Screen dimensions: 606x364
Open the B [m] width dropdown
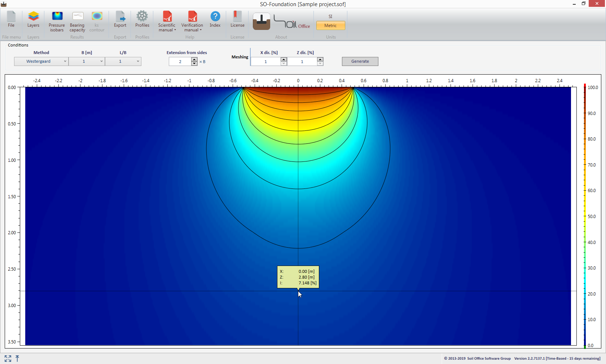pyautogui.click(x=87, y=62)
